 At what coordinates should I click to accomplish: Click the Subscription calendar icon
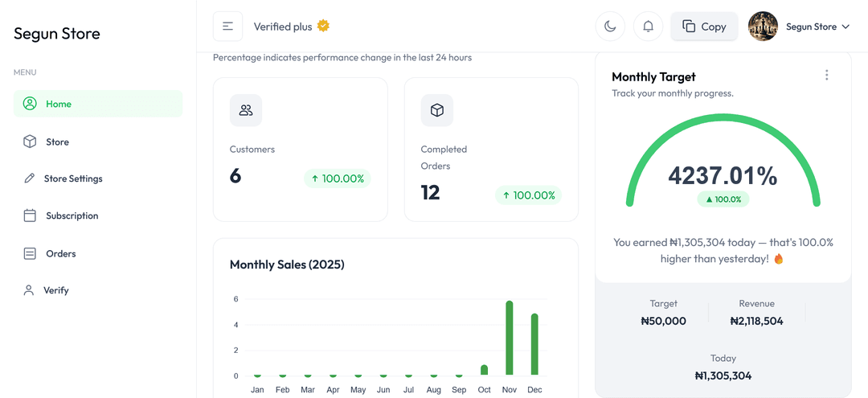[30, 215]
